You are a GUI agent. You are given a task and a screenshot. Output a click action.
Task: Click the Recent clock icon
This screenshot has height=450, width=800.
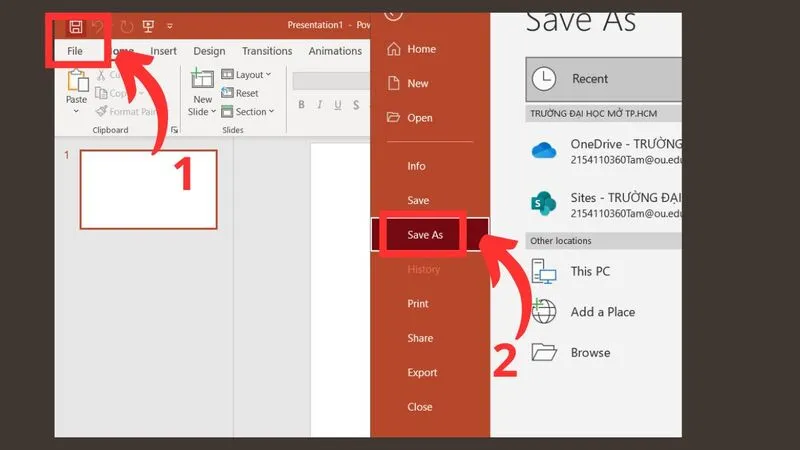coord(544,79)
